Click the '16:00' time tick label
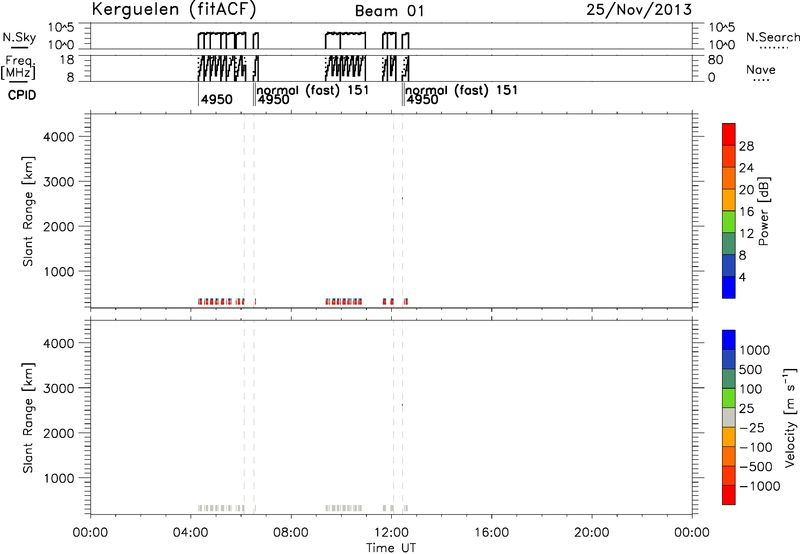The height and width of the screenshot is (554, 800). tap(491, 533)
